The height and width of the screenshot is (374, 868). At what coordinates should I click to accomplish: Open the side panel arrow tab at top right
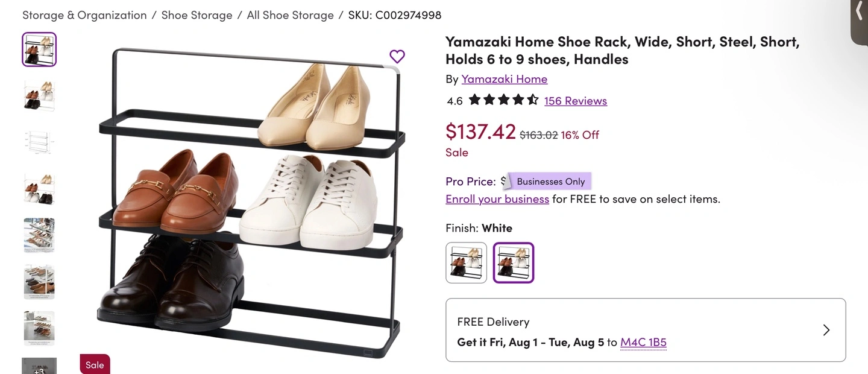pyautogui.click(x=860, y=13)
